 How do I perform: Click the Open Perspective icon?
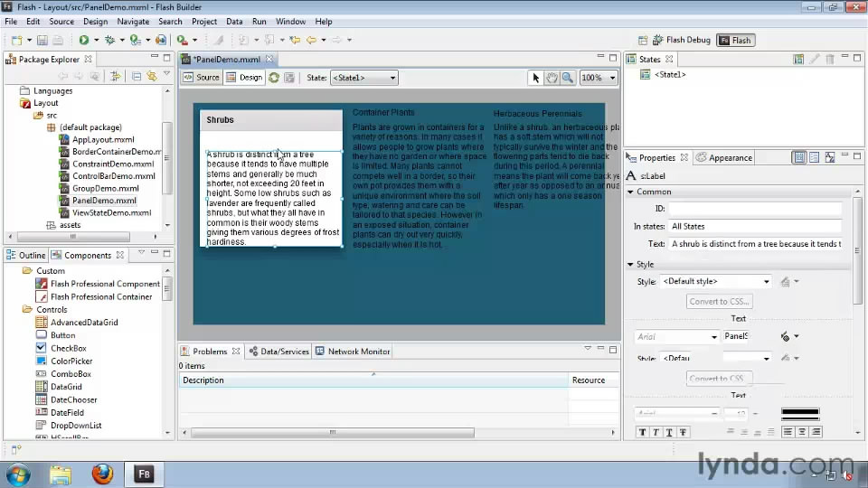coord(643,40)
